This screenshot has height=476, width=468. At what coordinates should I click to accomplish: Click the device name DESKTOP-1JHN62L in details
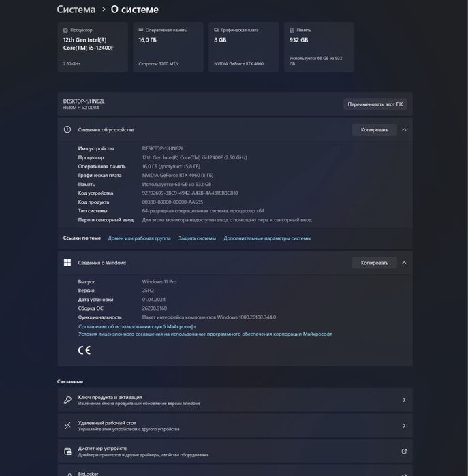(163, 148)
